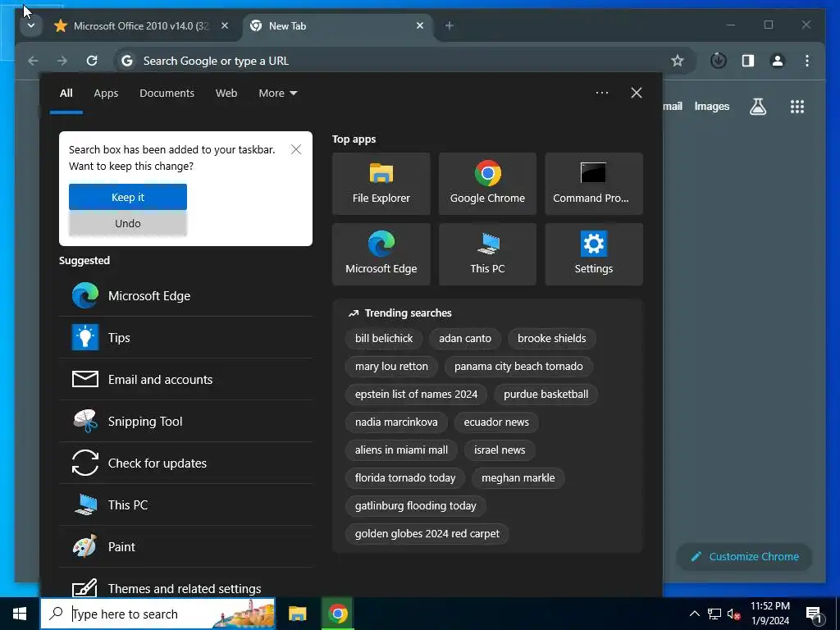Viewport: 840px width, 630px height.
Task: Open Email and accounts suggestion
Action: click(185, 379)
